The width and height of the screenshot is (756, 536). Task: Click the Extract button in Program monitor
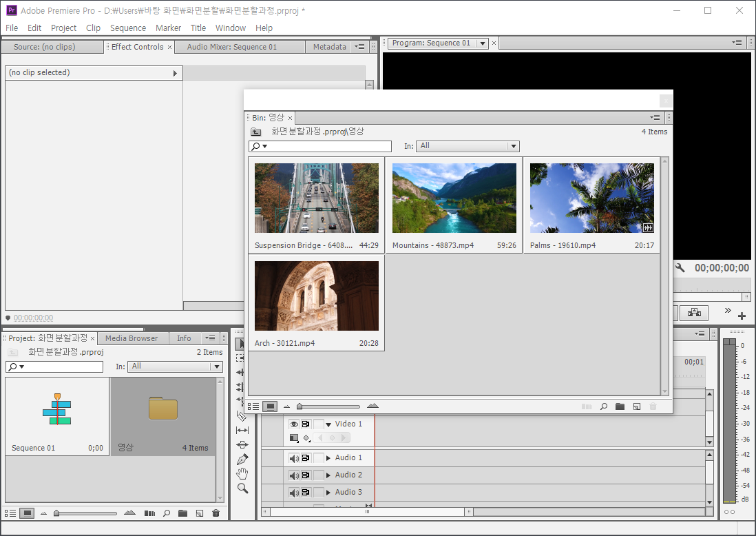694,313
